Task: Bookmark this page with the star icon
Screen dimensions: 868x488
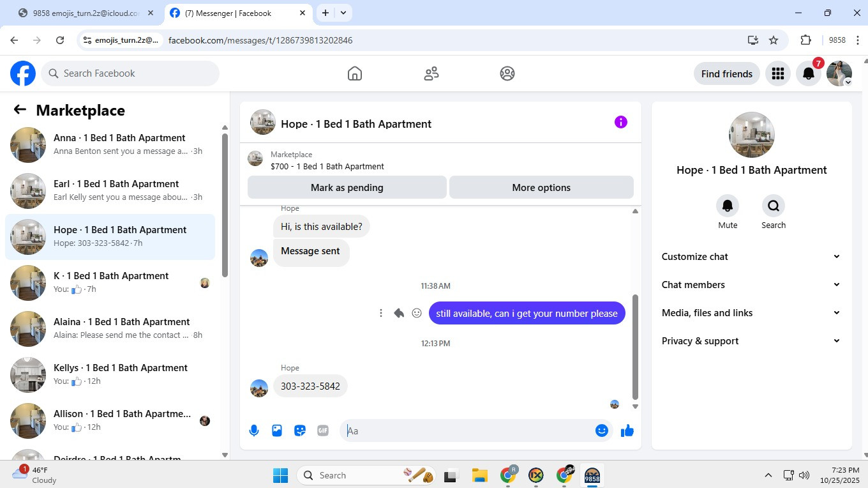Action: (x=774, y=40)
